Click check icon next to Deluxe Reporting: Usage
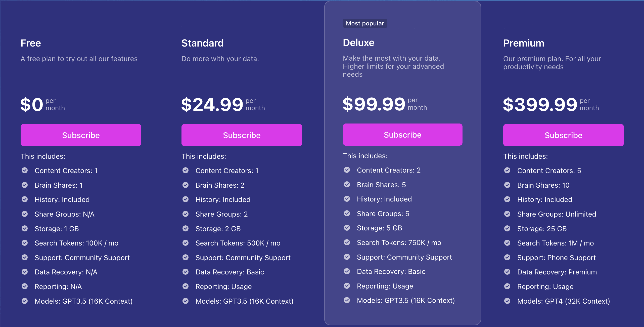The width and height of the screenshot is (644, 327). pyautogui.click(x=347, y=286)
